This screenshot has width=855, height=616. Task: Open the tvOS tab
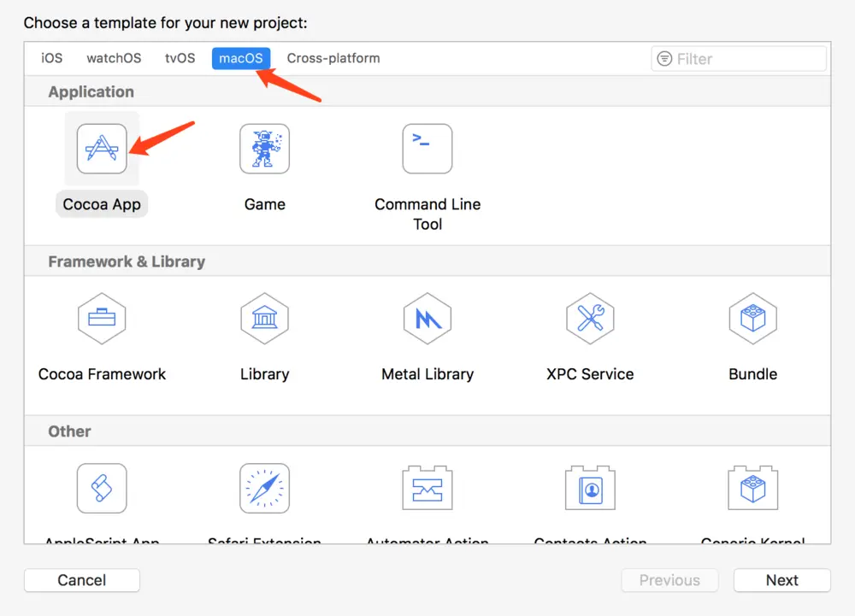[x=180, y=58]
